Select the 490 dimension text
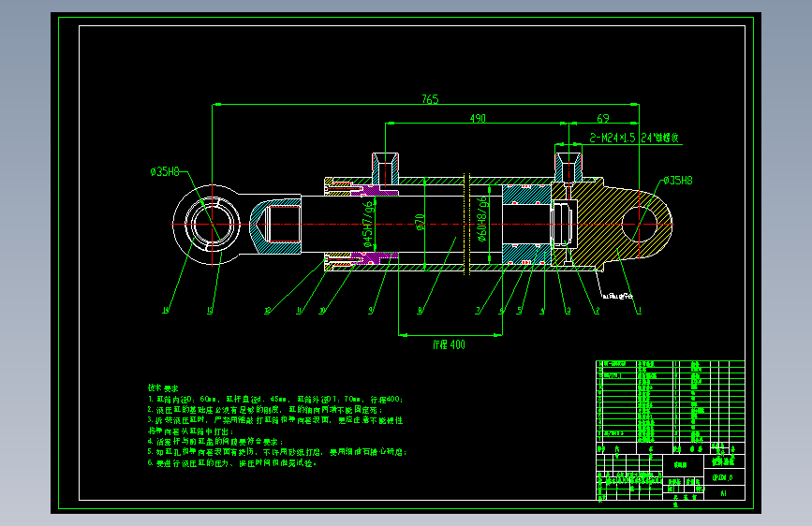This screenshot has height=526, width=812. click(478, 119)
